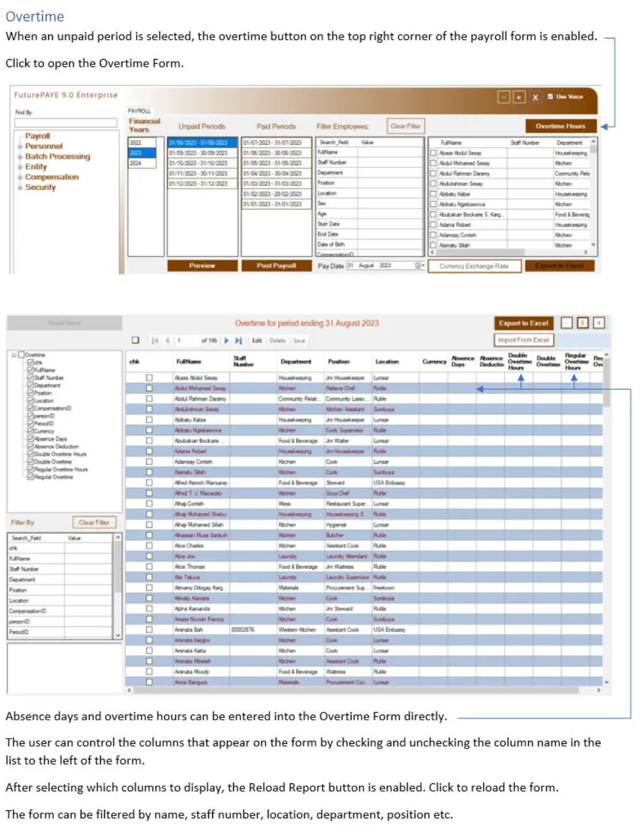Go to previous record in overtime navigator

[x=167, y=341]
